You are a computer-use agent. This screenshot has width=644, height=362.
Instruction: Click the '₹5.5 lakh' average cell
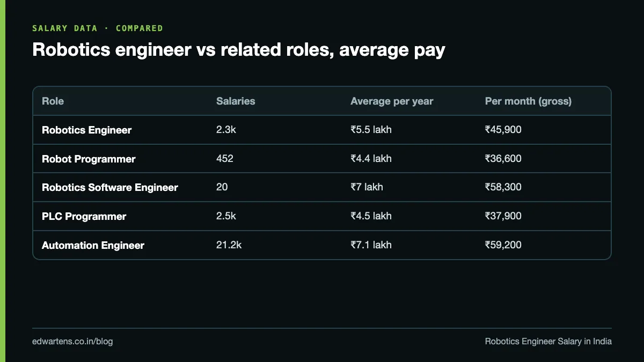(x=371, y=130)
